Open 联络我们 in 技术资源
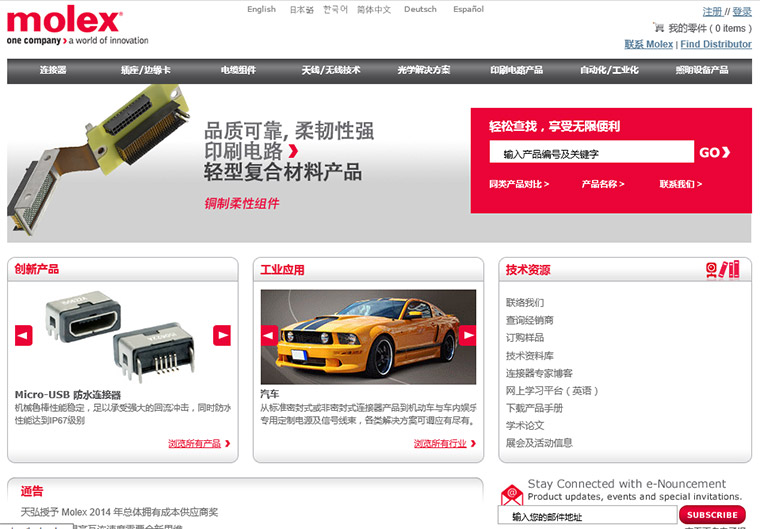The width and height of the screenshot is (760, 529). (525, 303)
